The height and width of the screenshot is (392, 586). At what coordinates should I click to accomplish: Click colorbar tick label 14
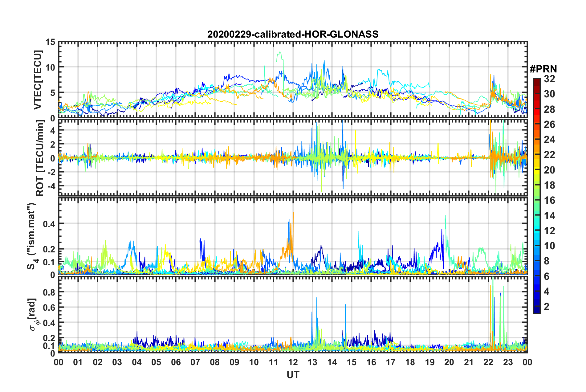549,215
